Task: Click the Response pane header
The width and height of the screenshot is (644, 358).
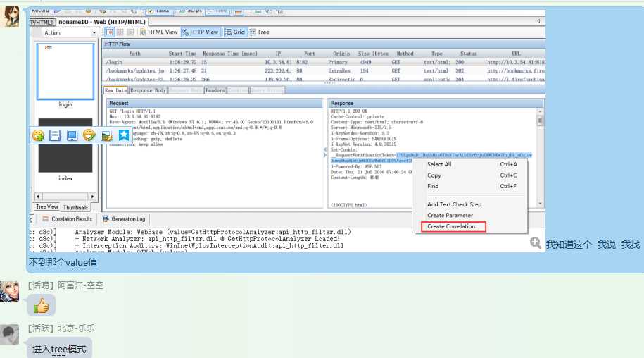Action: click(436, 103)
